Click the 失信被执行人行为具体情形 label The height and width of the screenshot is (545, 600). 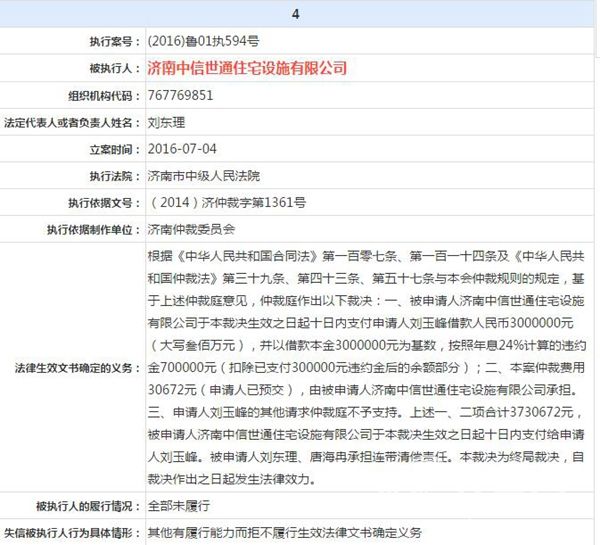[70, 532]
